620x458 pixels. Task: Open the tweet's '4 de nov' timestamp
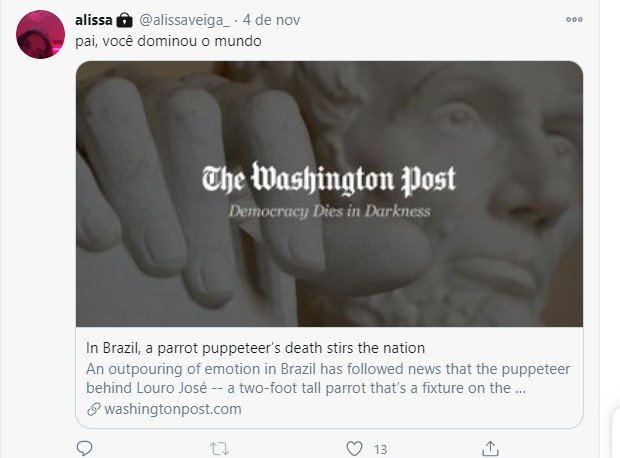(271, 20)
